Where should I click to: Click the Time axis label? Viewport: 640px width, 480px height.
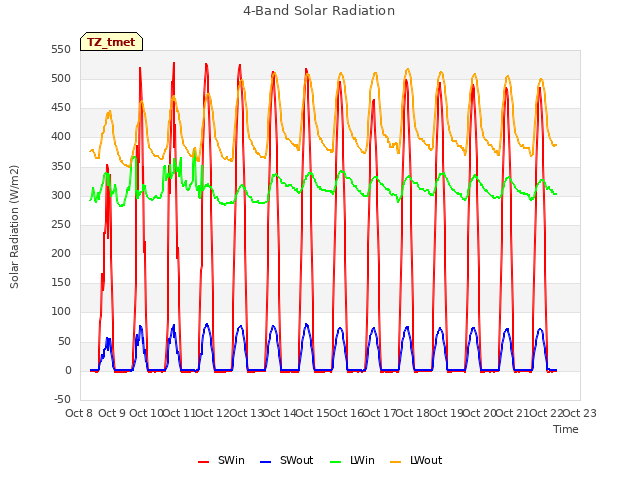pos(566,429)
